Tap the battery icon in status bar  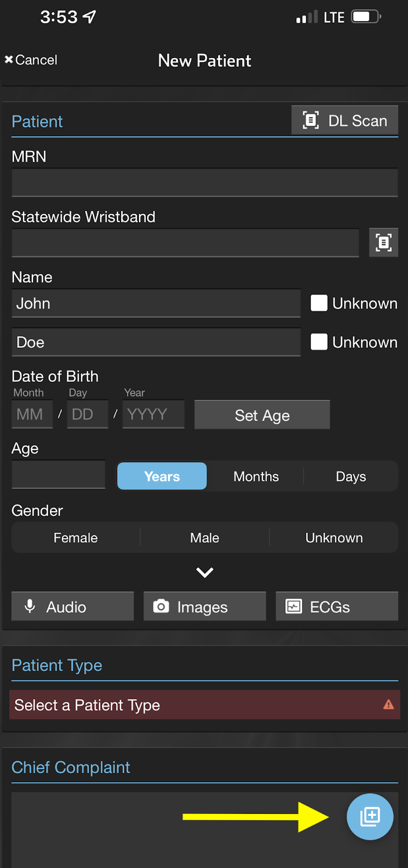367,17
